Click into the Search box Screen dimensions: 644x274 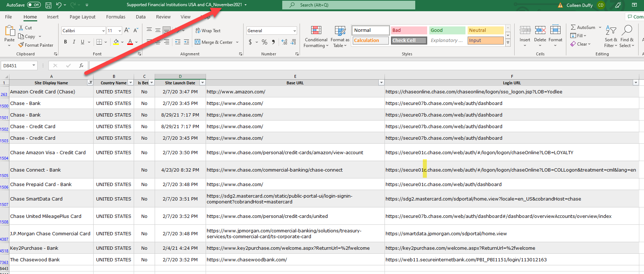pos(349,5)
